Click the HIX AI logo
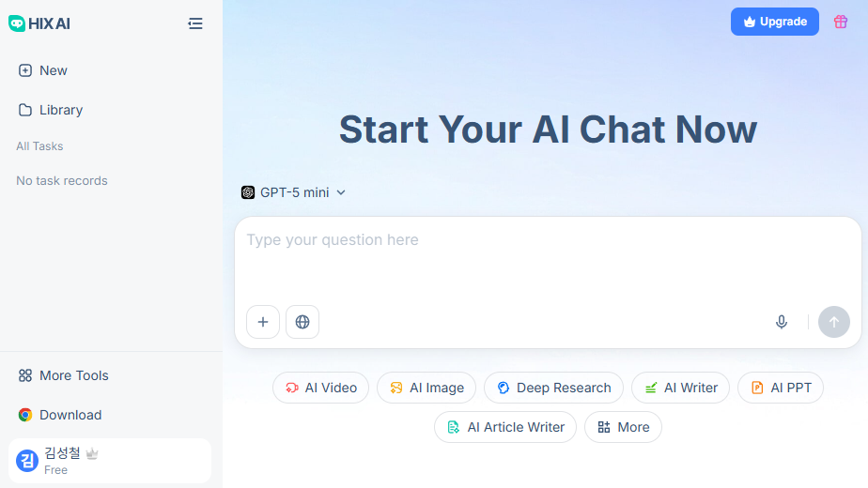Image resolution: width=868 pixels, height=488 pixels. click(39, 23)
